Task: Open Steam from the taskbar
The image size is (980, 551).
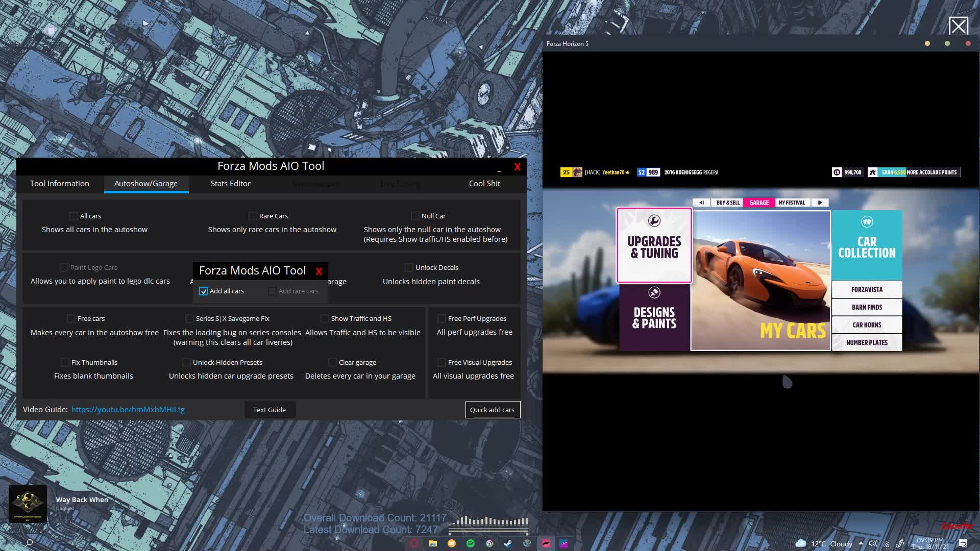Action: 508,543
